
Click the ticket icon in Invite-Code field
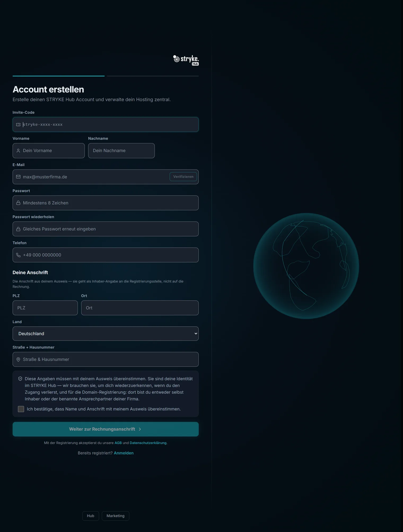18,125
